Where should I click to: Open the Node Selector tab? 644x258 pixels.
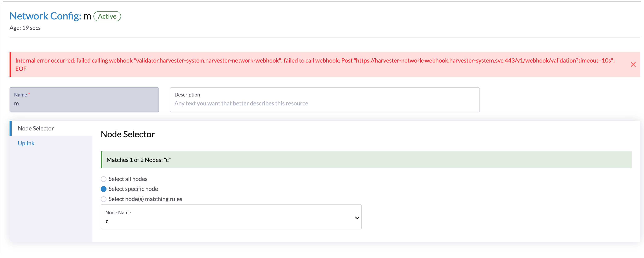tap(36, 128)
